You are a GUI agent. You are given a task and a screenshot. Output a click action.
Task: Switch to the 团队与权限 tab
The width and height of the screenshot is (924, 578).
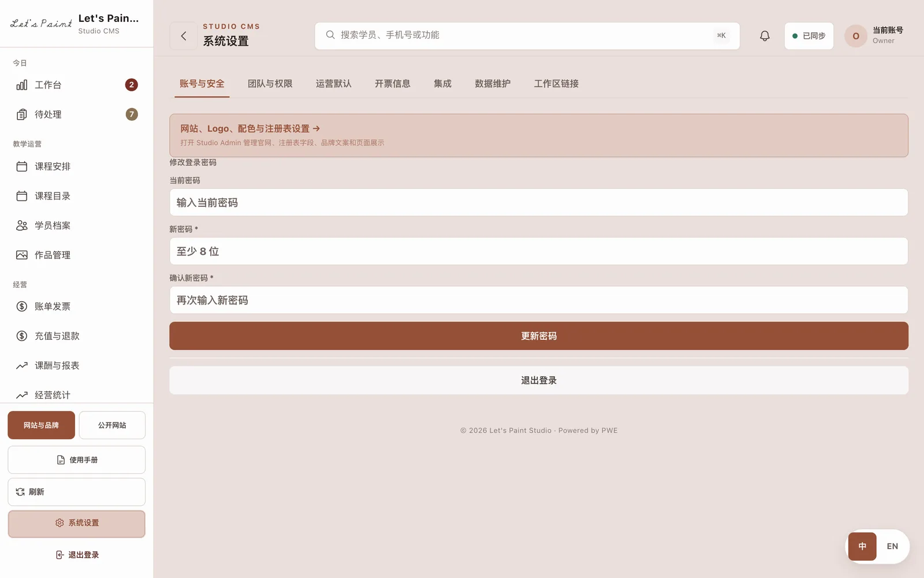click(270, 84)
